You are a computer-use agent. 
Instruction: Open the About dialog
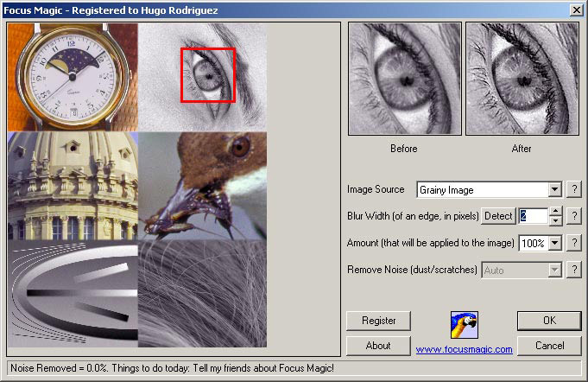[379, 346]
